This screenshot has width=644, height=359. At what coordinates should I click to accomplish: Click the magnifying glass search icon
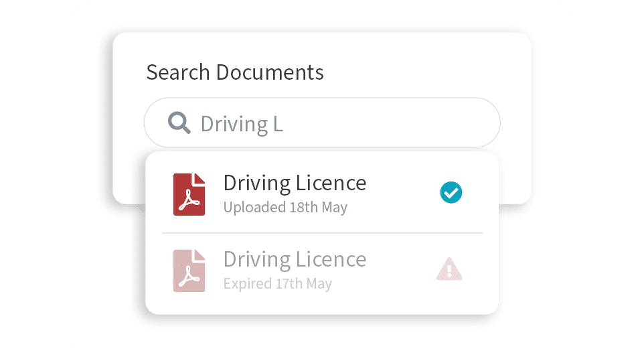179,123
